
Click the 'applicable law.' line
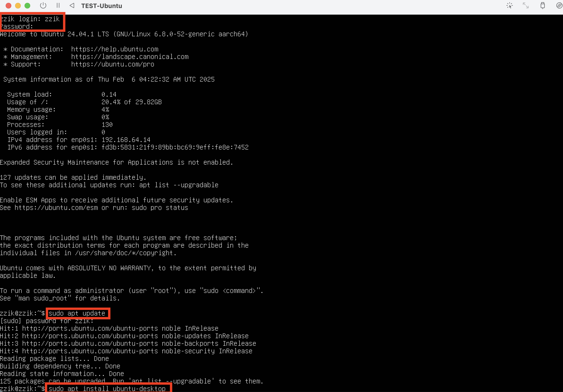[x=28, y=275]
